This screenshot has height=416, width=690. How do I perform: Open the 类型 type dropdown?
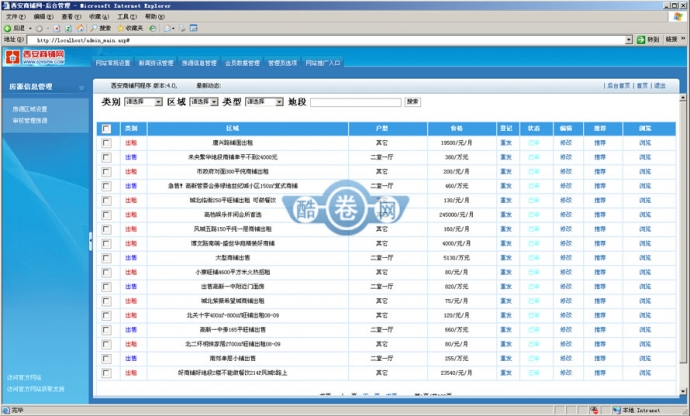click(264, 102)
